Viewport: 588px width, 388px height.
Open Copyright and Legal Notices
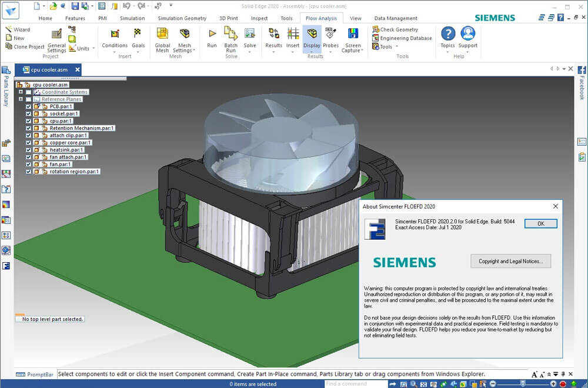pos(511,261)
